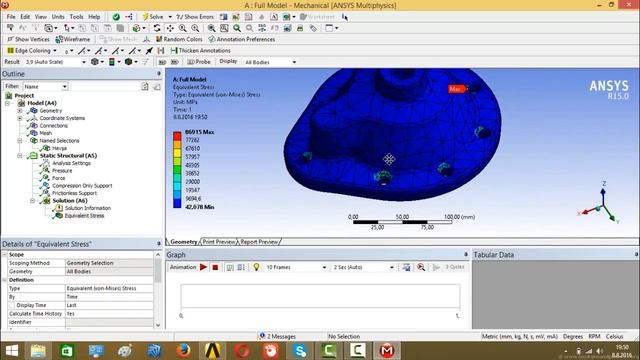Screen dimensions: 640x360
Task: Click the filter search text field
Action: pyautogui.click(x=105, y=87)
